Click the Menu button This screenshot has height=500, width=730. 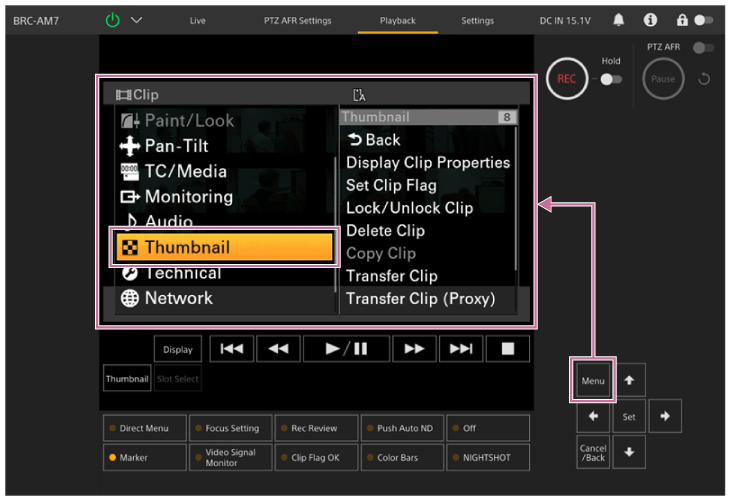[593, 380]
